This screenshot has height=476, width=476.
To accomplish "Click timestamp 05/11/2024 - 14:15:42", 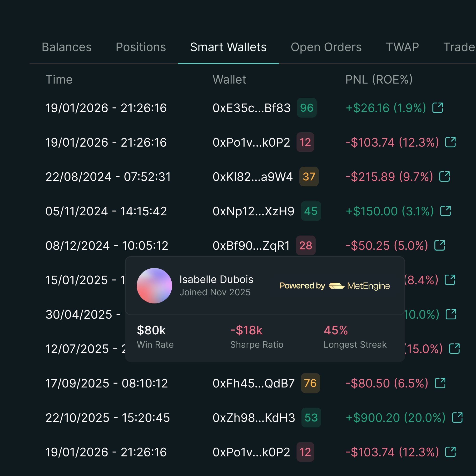I will (106, 211).
